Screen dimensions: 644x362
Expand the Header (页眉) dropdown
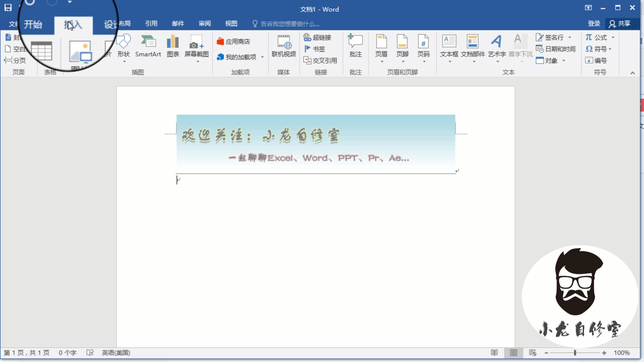click(x=381, y=62)
